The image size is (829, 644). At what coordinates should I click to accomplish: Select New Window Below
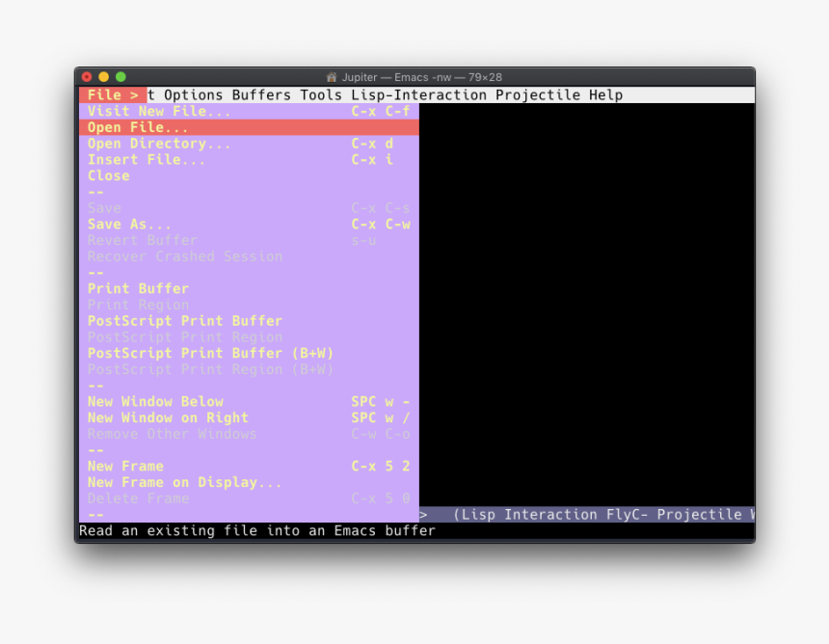(x=155, y=401)
